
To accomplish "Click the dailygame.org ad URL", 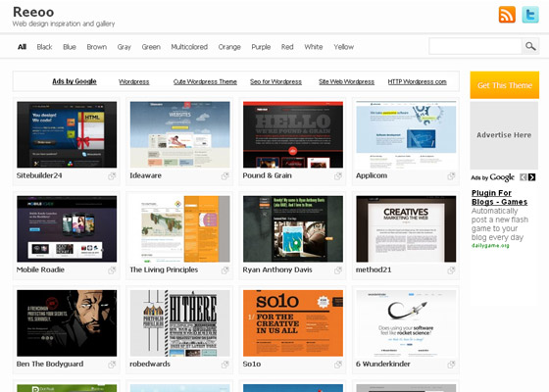I will (x=490, y=246).
